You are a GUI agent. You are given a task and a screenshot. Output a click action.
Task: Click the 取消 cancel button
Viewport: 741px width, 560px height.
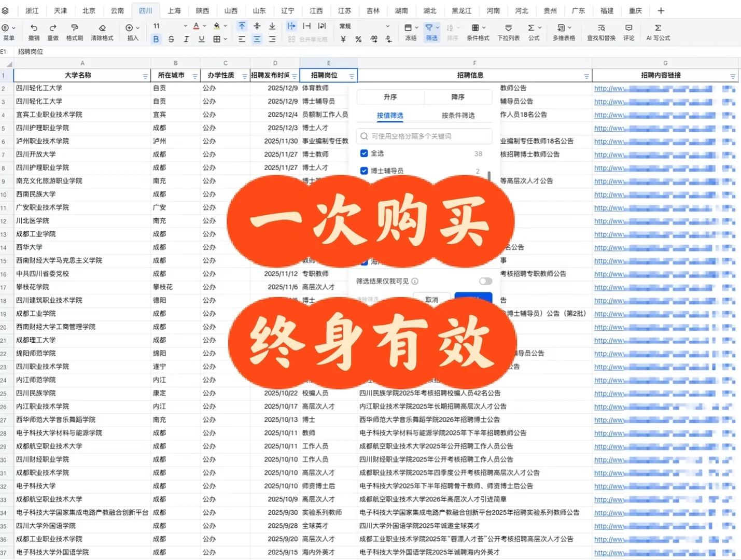coord(431,299)
